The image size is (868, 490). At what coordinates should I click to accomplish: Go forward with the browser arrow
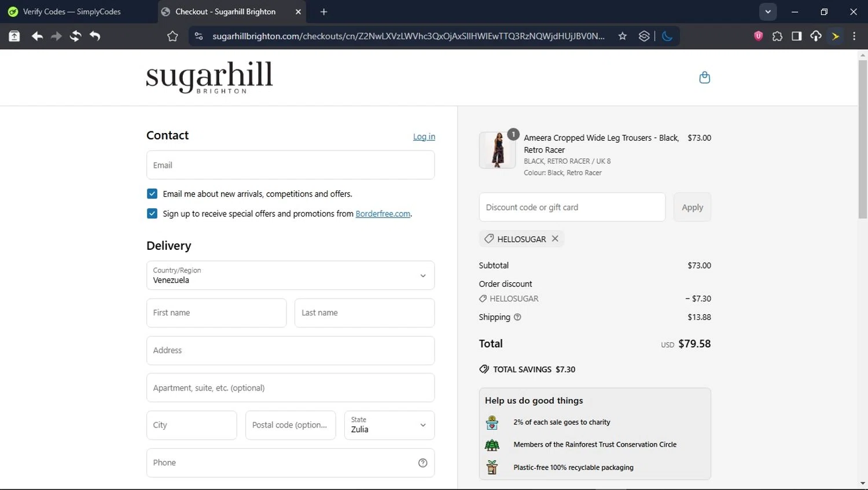tap(56, 36)
